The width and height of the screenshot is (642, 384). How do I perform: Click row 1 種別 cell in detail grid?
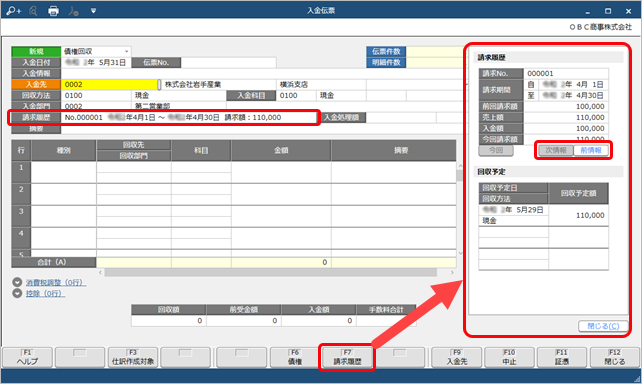click(63, 172)
